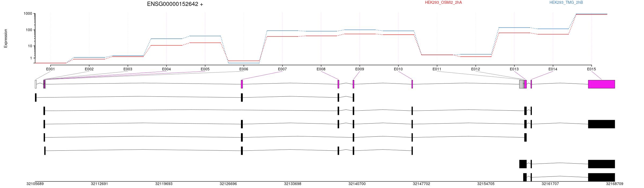Click genomic coordinate 32105689
The height and width of the screenshot is (188, 644).
click(x=35, y=184)
